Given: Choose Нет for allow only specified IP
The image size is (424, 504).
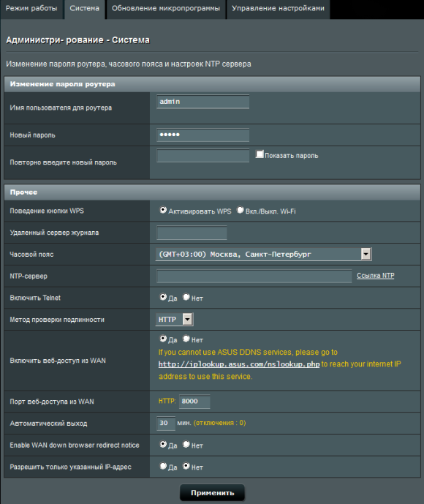Looking at the screenshot, I should pos(186,466).
